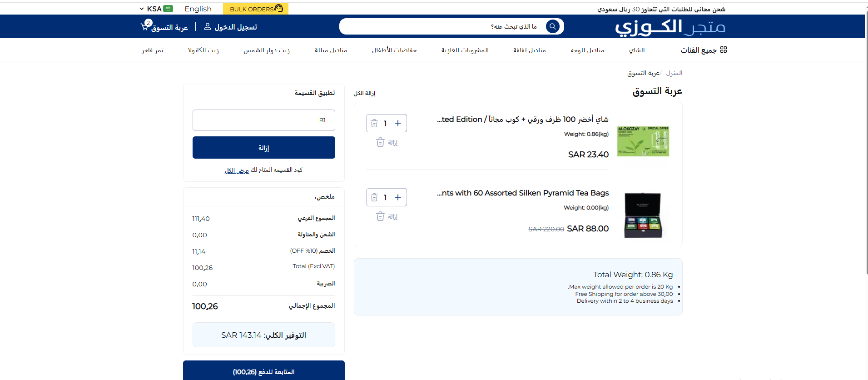Viewport: 868px width, 380px height.
Task: Click Total Weight: 0.86 Kg text
Action: [x=633, y=275]
